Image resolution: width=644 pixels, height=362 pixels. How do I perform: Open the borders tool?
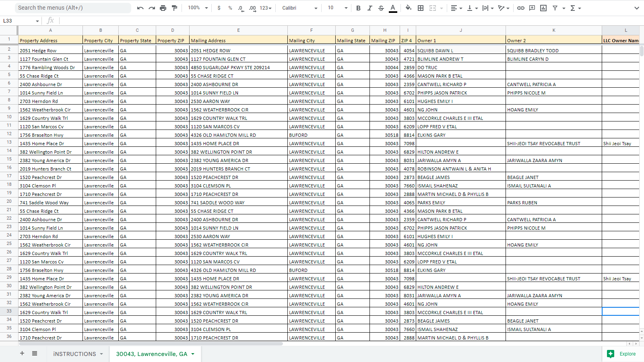pyautogui.click(x=421, y=8)
